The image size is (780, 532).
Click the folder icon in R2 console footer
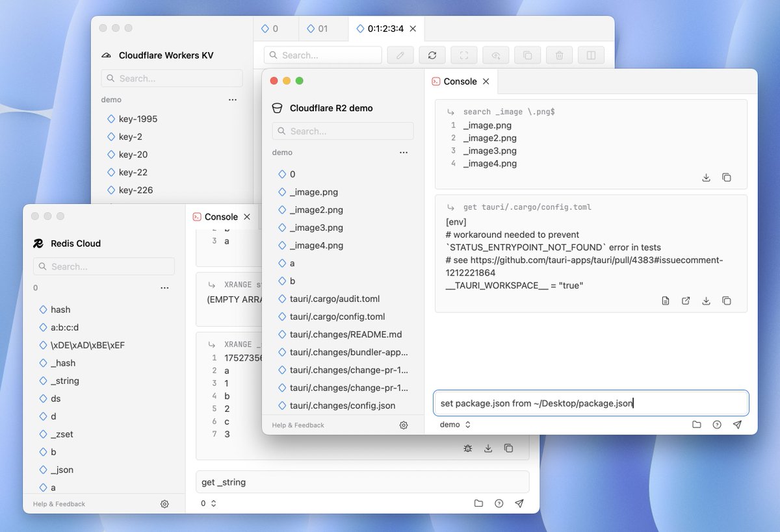pos(696,424)
